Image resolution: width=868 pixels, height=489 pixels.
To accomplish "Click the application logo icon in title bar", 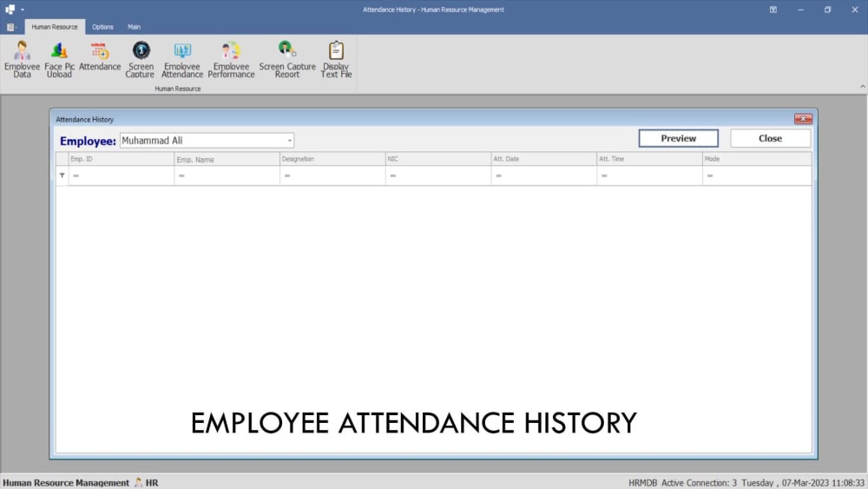I will [10, 10].
